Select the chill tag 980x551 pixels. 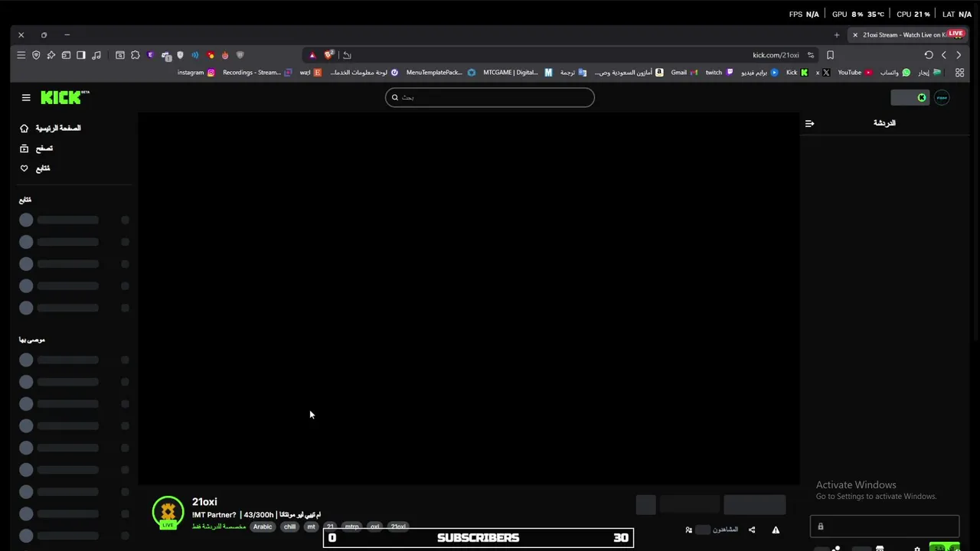(289, 527)
